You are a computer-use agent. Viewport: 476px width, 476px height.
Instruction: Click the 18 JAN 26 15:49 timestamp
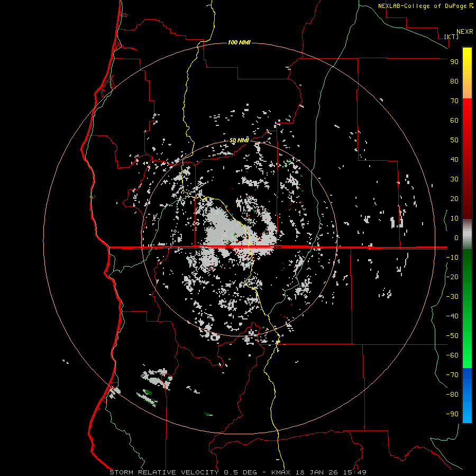pyautogui.click(x=330, y=472)
